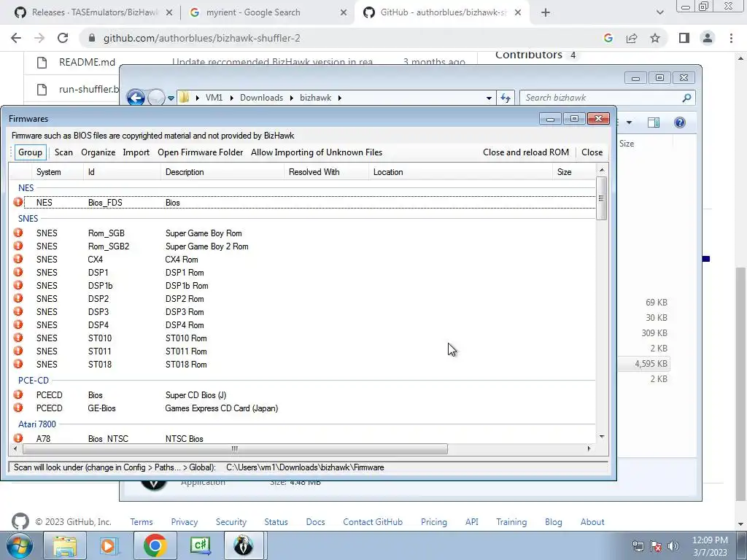
Task: Click the warning icon on the DSP3 row
Action: [x=18, y=311]
